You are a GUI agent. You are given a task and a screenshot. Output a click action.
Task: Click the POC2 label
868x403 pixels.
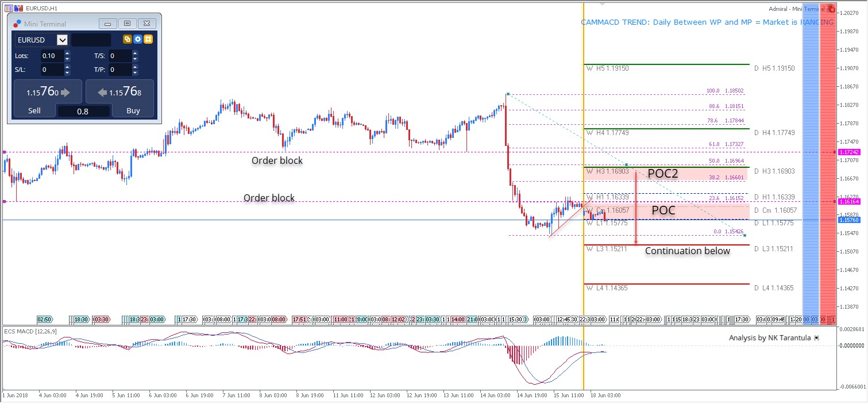[x=663, y=174]
